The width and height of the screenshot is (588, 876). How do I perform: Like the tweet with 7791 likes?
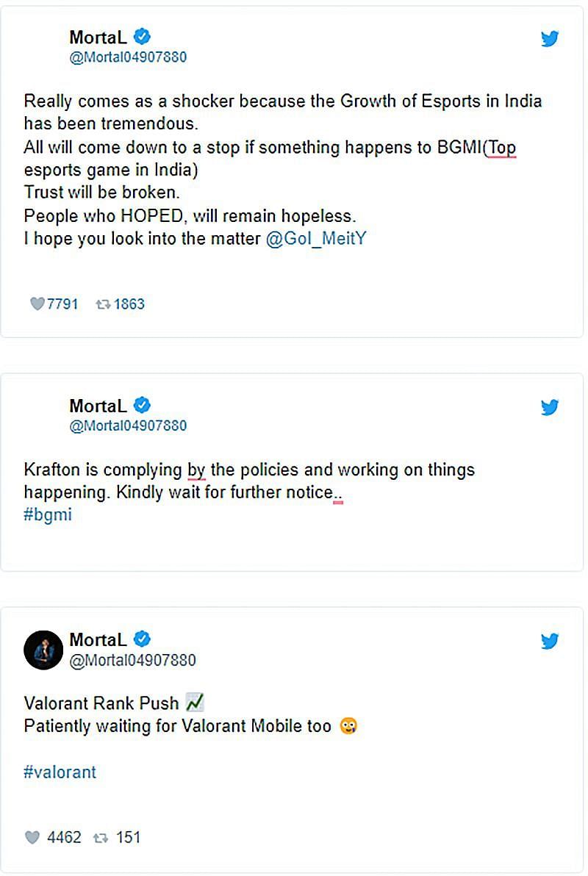(x=36, y=304)
